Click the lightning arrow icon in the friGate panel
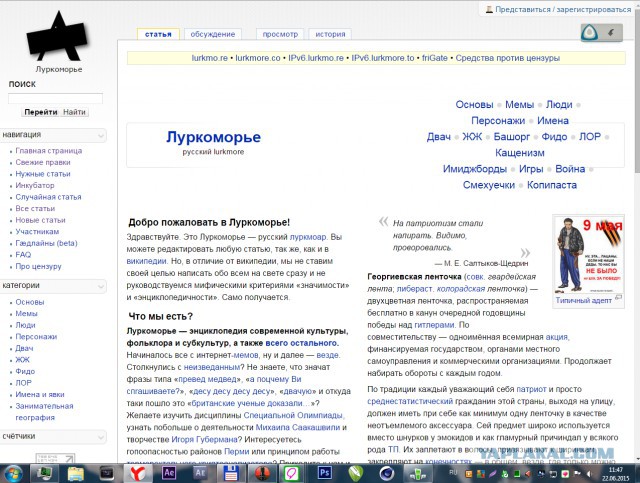This screenshot has width=640, height=483. [611, 32]
